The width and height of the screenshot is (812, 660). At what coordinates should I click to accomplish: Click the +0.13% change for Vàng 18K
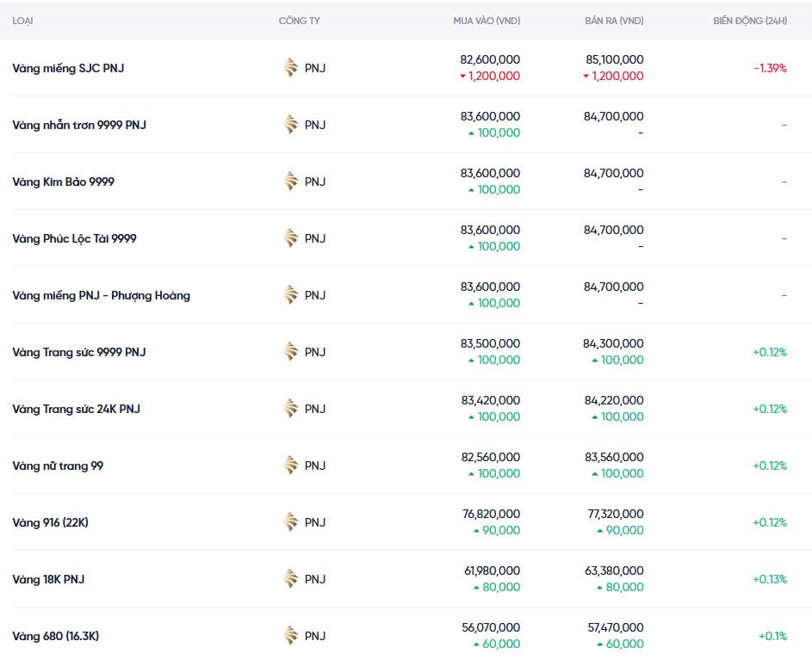tap(770, 579)
